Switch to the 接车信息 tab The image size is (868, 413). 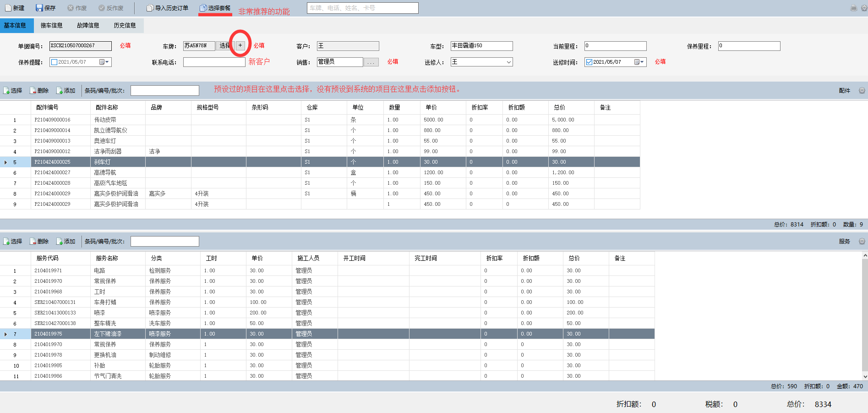[51, 25]
